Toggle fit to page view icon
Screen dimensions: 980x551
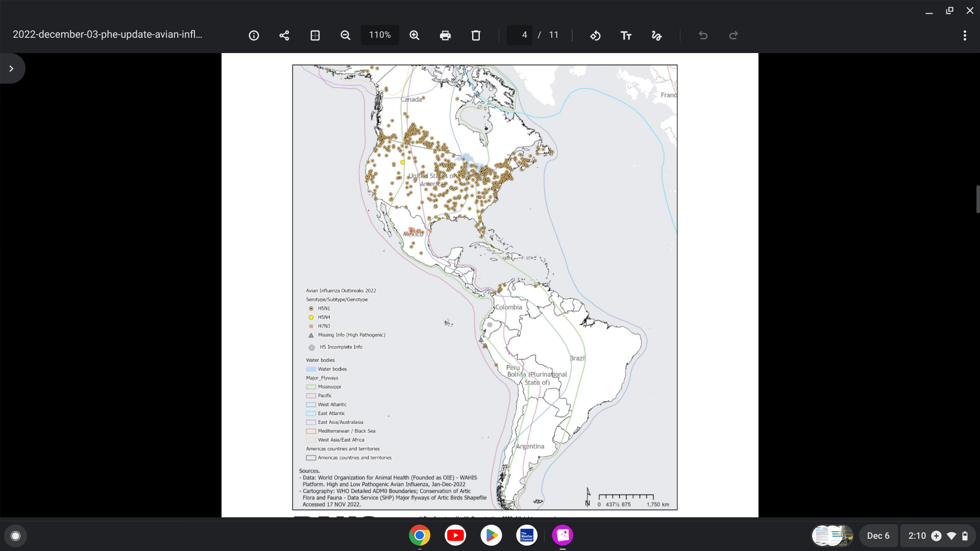(315, 35)
